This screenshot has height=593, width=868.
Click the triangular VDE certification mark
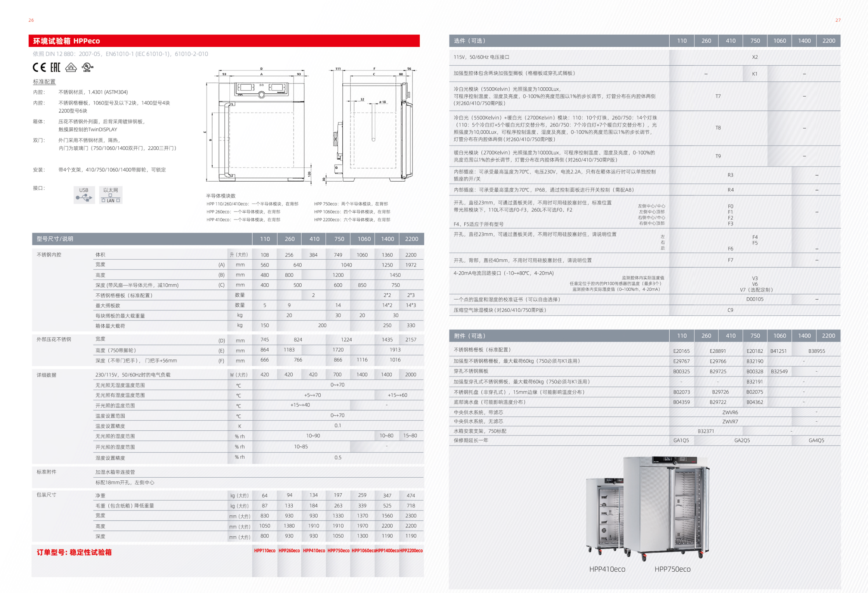pos(71,68)
